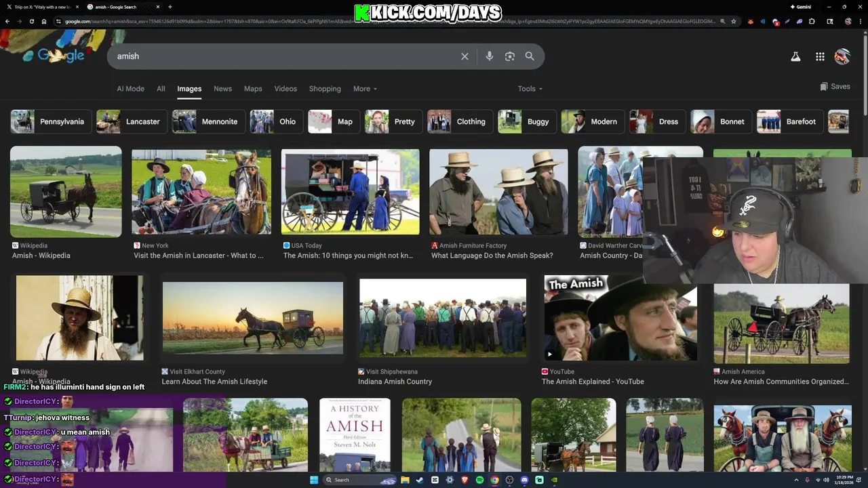Submit search with magnifier icon
Viewport: 868px width, 488px height.
click(x=530, y=56)
